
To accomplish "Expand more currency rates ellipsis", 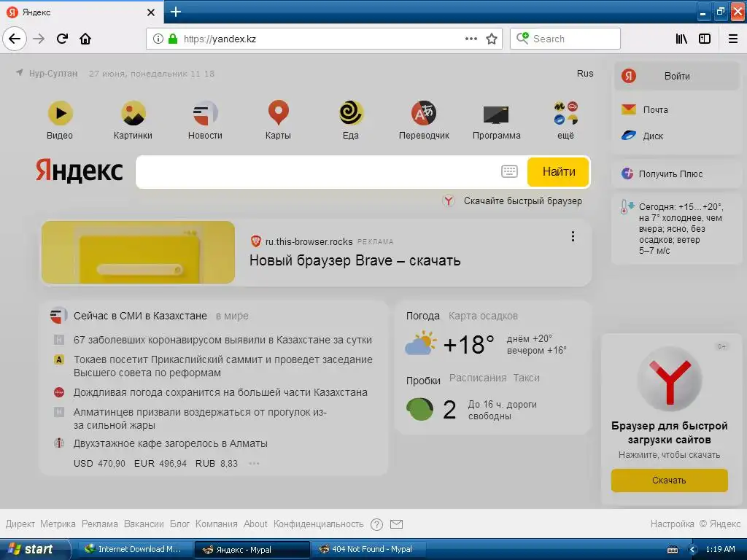I will pos(254,463).
